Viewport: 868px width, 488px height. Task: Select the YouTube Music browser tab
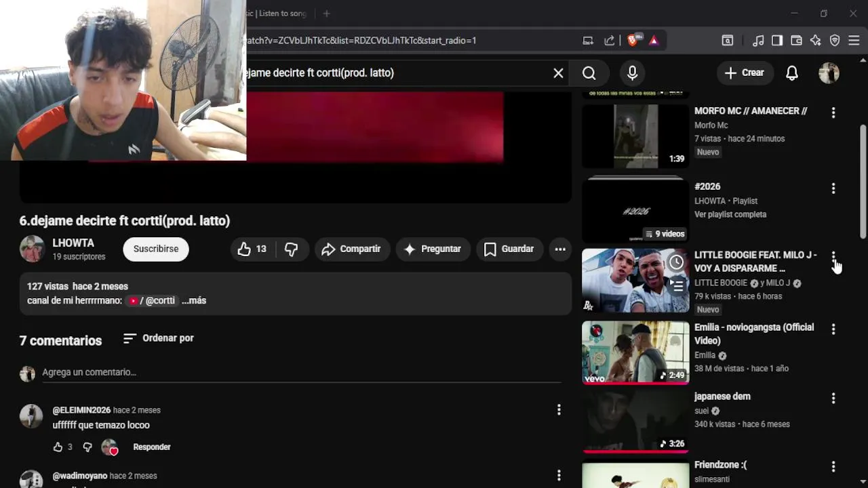pos(277,14)
